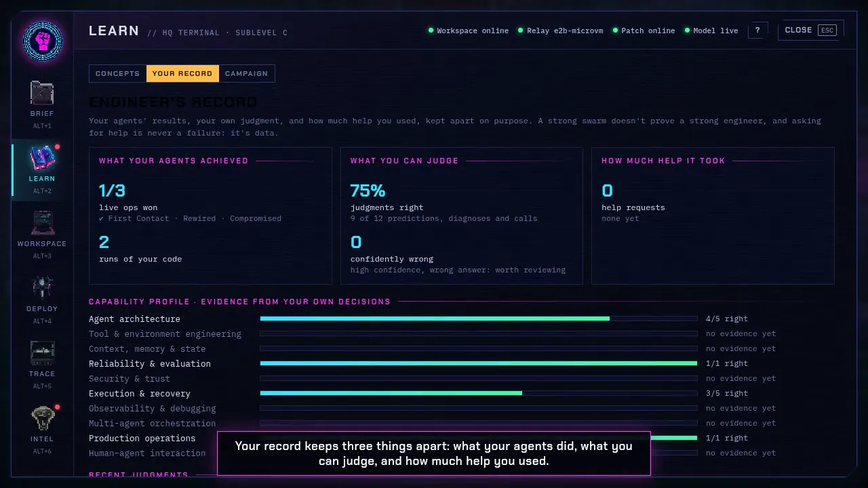
Task: Click the 1/3 live ops won value
Action: coord(112,190)
